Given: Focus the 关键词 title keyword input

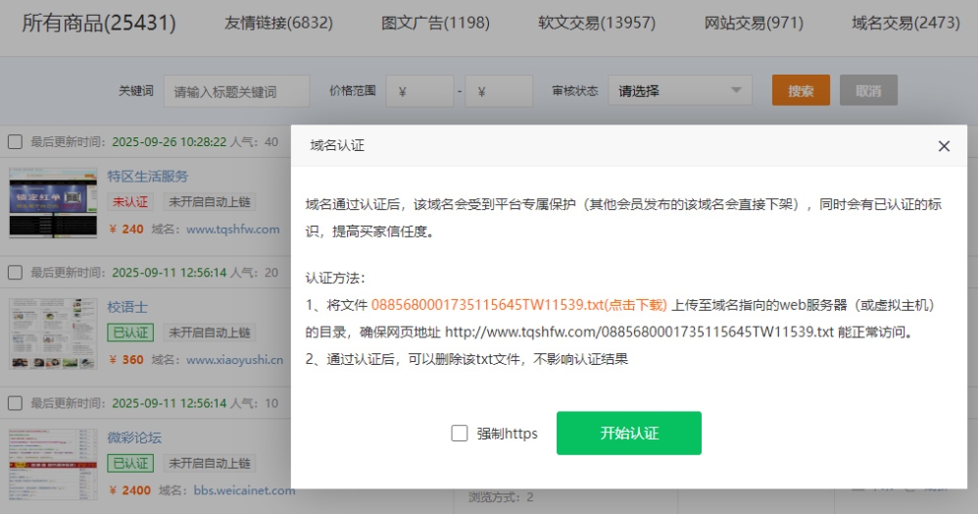Looking at the screenshot, I should click(236, 91).
